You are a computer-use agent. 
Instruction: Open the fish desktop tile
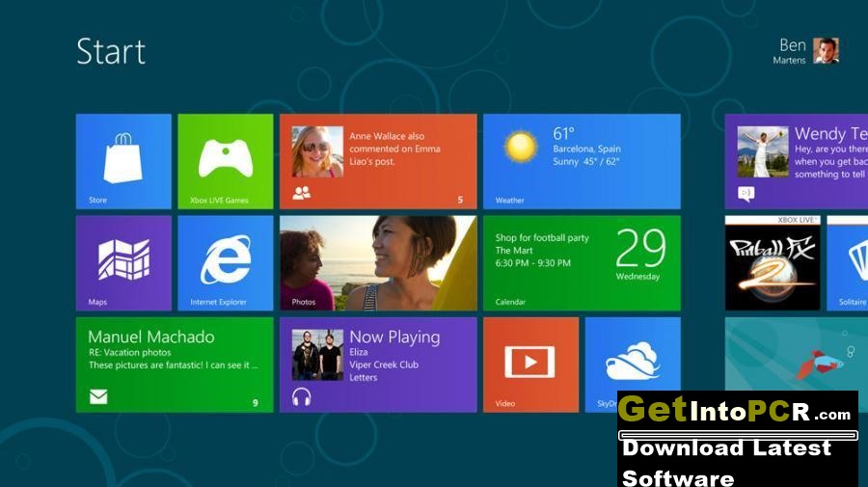pos(797,354)
